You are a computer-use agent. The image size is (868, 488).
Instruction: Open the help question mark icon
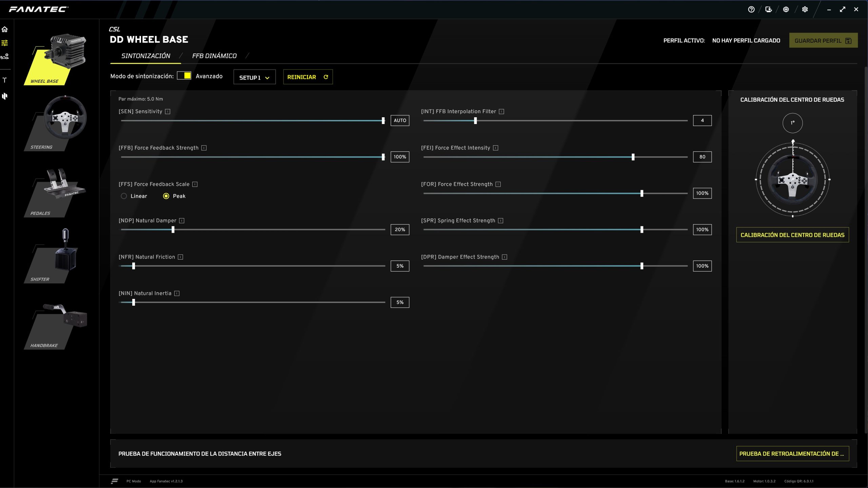point(751,9)
